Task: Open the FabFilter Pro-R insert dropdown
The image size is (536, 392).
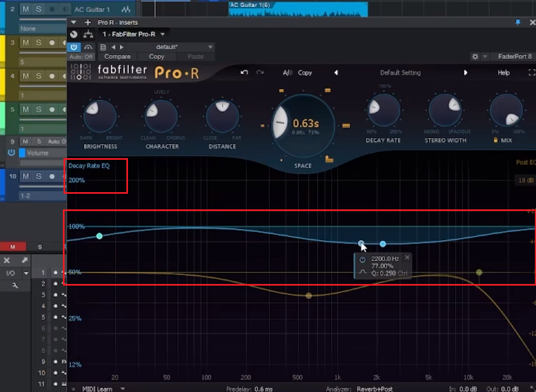Action: [163, 34]
